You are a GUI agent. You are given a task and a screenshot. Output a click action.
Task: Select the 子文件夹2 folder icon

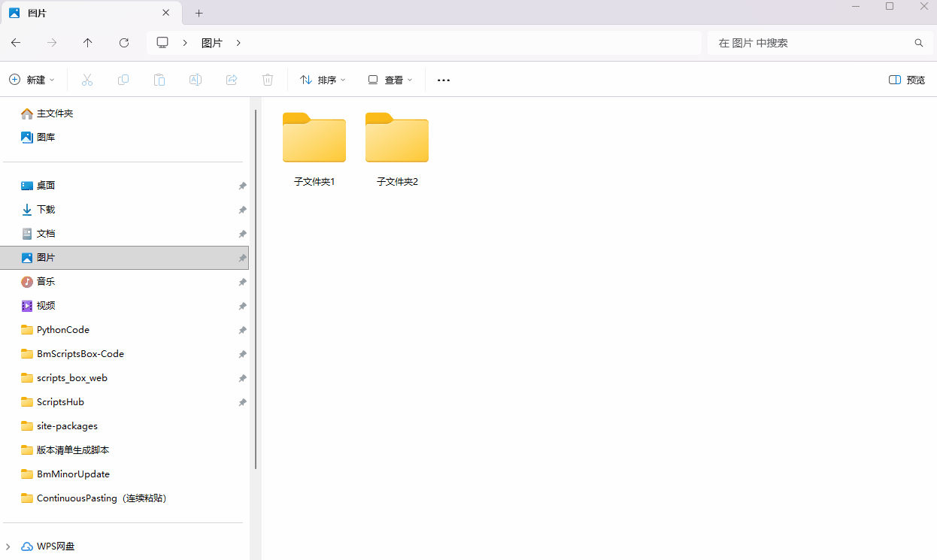click(x=397, y=138)
